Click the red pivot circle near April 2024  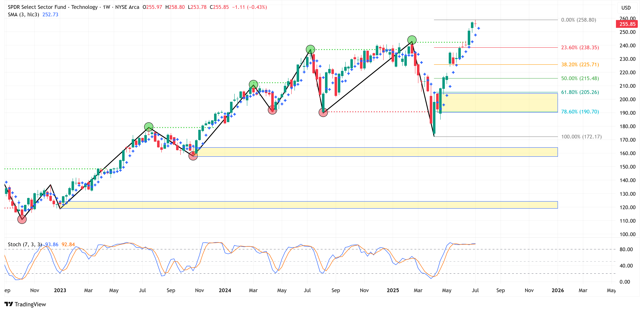[272, 110]
